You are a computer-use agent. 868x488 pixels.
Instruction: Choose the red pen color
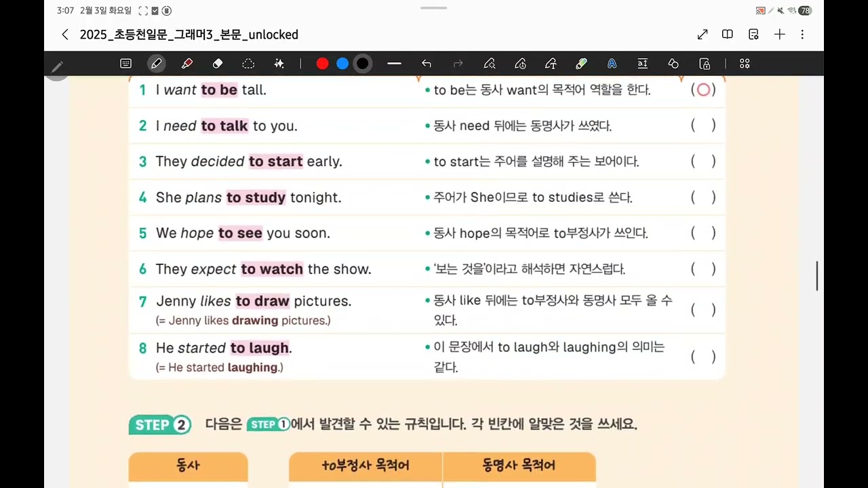coord(323,64)
